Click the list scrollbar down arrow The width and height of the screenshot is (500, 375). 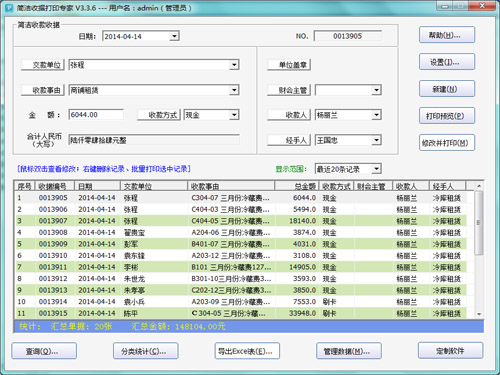click(x=479, y=314)
